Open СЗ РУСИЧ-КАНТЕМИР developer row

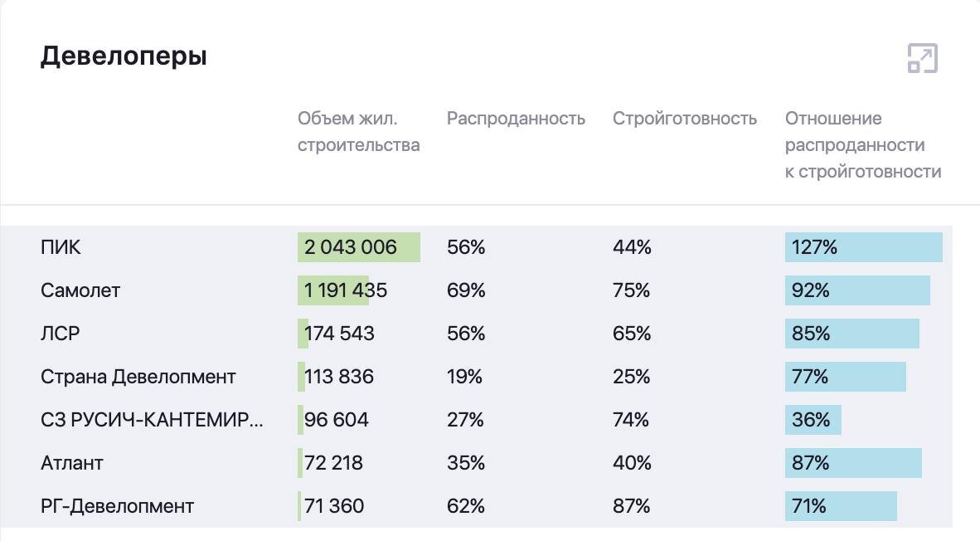click(152, 420)
